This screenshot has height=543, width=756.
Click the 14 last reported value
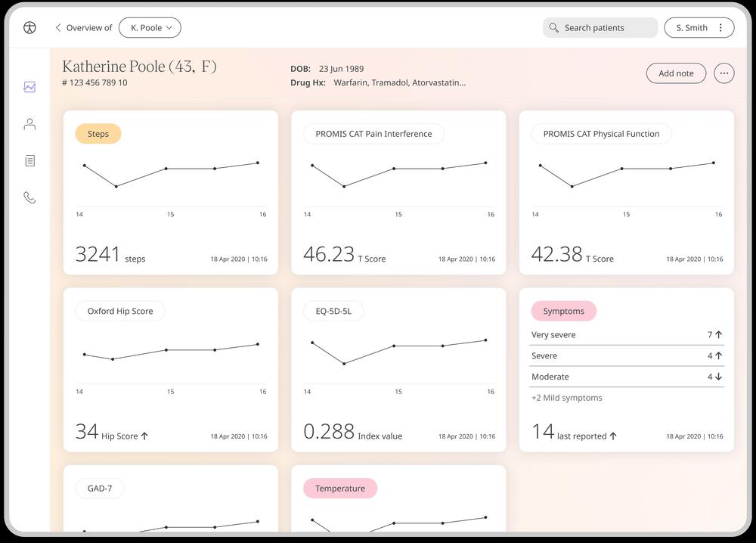[569, 432]
